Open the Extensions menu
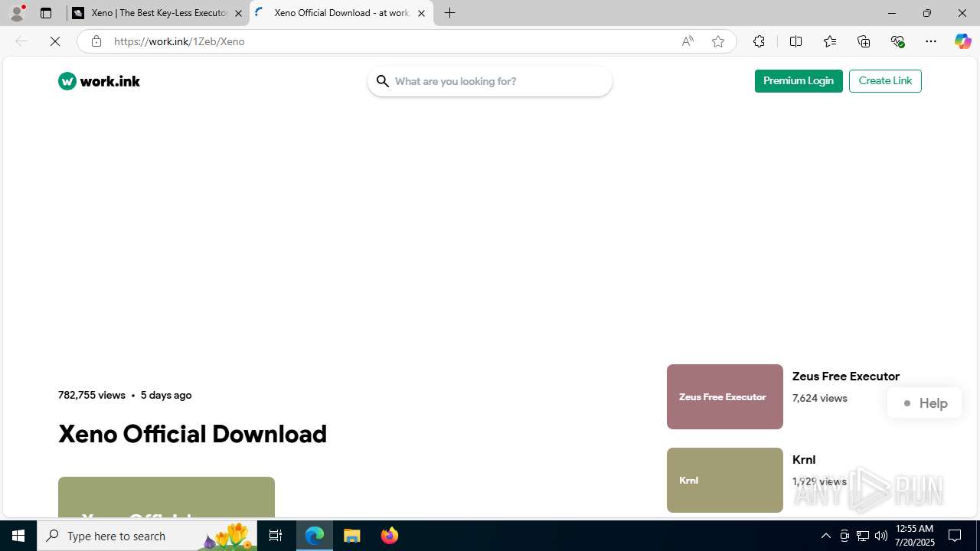 tap(759, 41)
